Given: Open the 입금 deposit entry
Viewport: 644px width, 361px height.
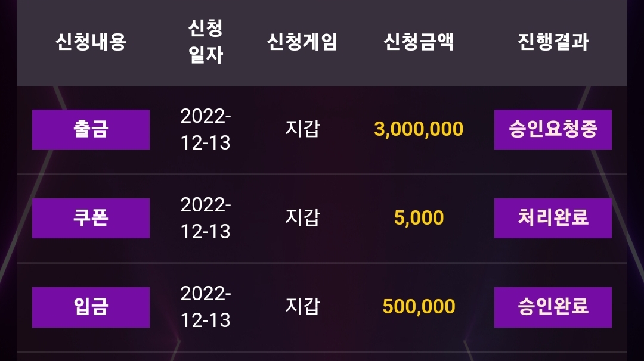Looking at the screenshot, I should 91,307.
